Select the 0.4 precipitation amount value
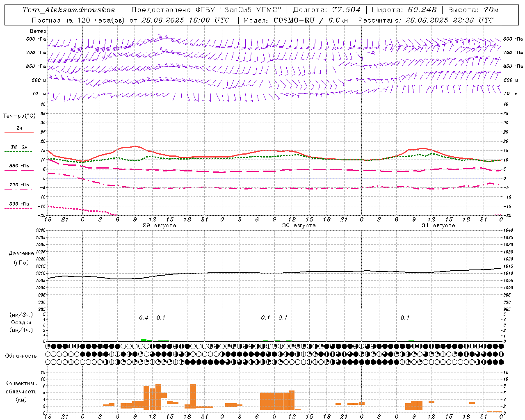The image size is (525, 420). (x=144, y=318)
